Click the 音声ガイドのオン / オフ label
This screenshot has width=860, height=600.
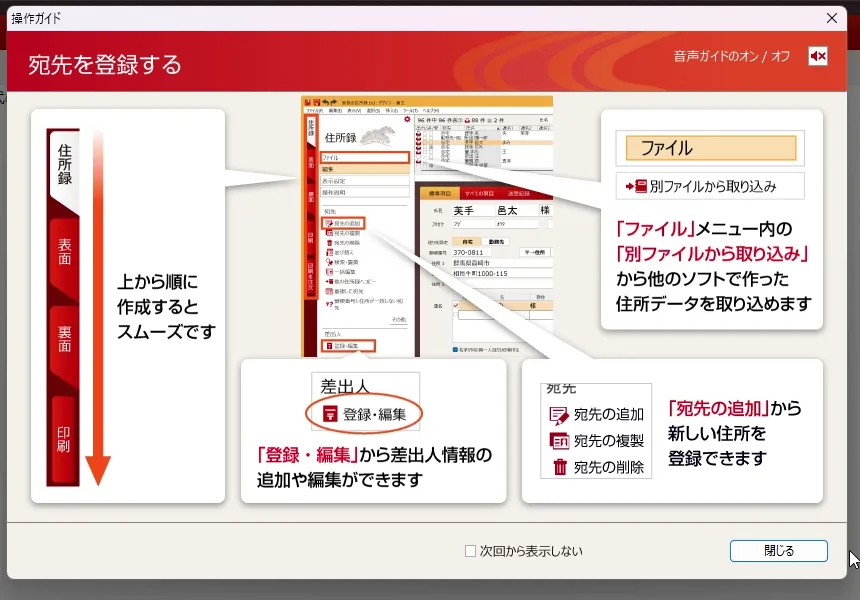click(x=732, y=56)
